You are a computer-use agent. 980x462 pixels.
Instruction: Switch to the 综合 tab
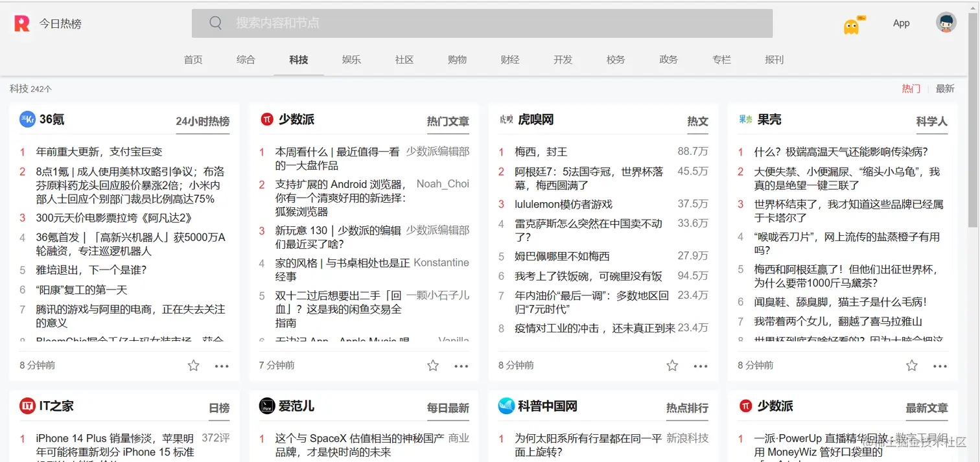(246, 60)
